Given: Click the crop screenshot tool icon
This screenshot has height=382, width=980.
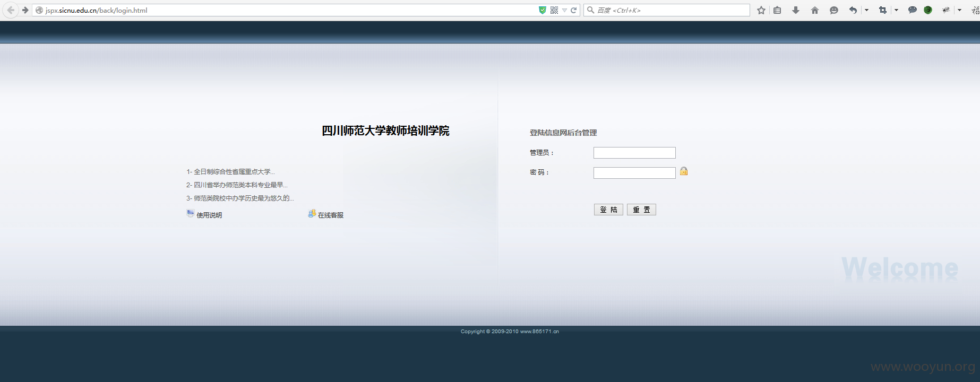Looking at the screenshot, I should click(883, 10).
